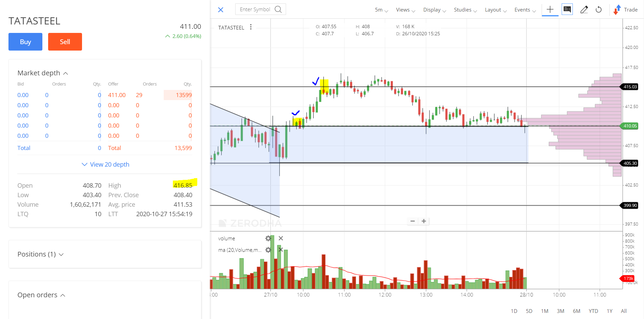This screenshot has width=644, height=319.
Task: Activate the crosshair tool
Action: click(x=550, y=10)
